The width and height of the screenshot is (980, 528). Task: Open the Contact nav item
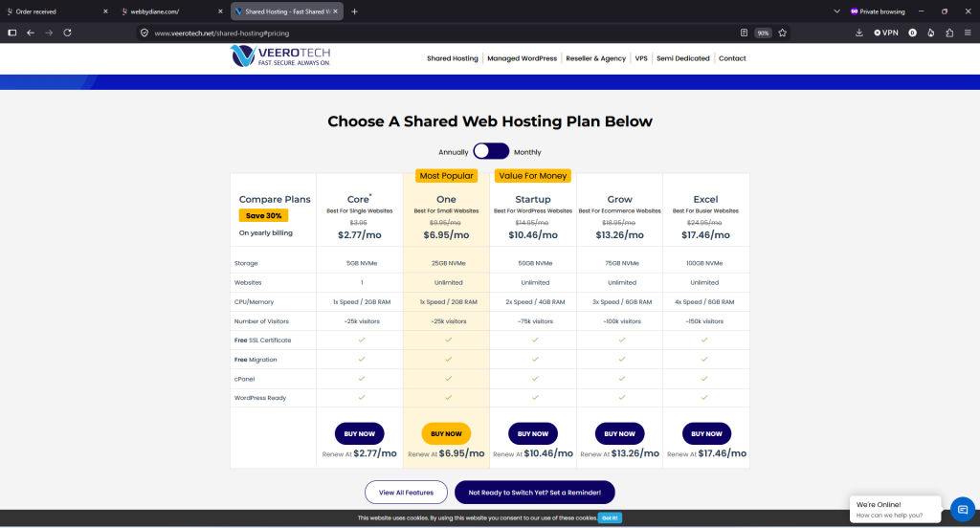732,58
